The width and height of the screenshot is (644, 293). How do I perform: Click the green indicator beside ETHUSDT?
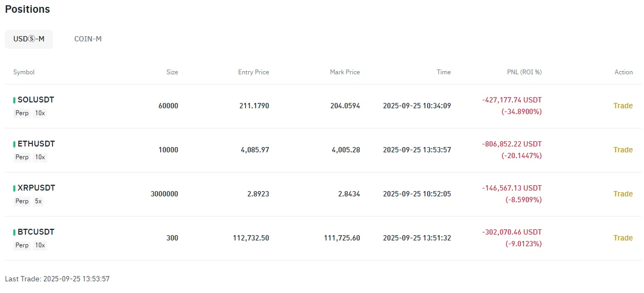14,144
